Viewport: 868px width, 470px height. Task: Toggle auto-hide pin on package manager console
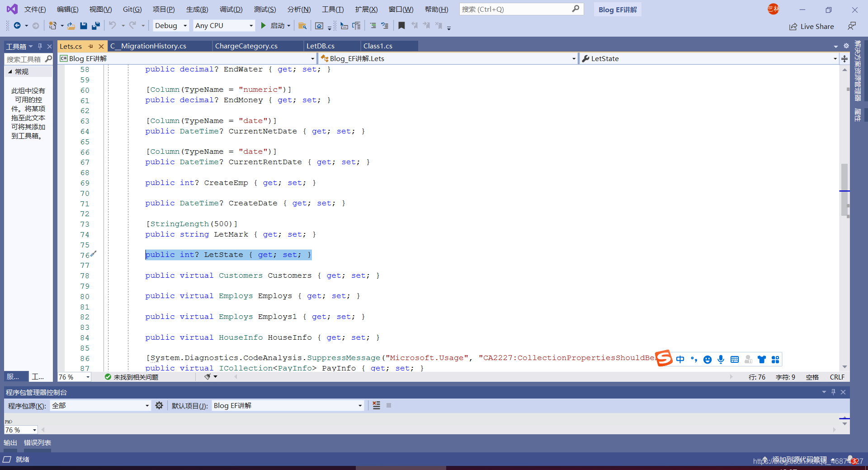(833, 392)
